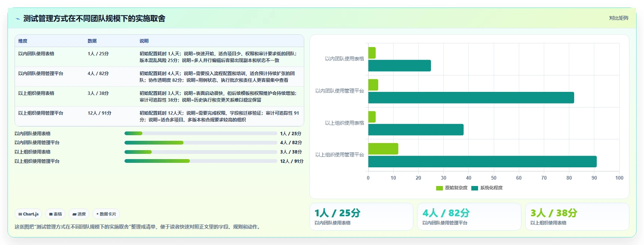This screenshot has height=245, width=644.
Task: Click the teal bar for 以上组织使用表格 in chart
Action: click(x=416, y=130)
